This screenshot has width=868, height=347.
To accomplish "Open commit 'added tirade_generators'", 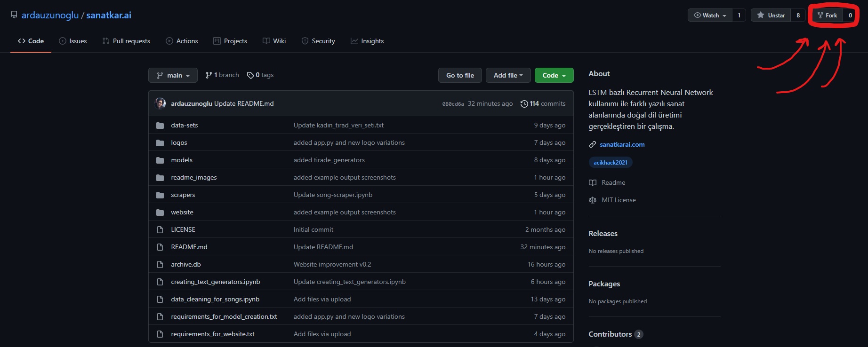I will 329,160.
